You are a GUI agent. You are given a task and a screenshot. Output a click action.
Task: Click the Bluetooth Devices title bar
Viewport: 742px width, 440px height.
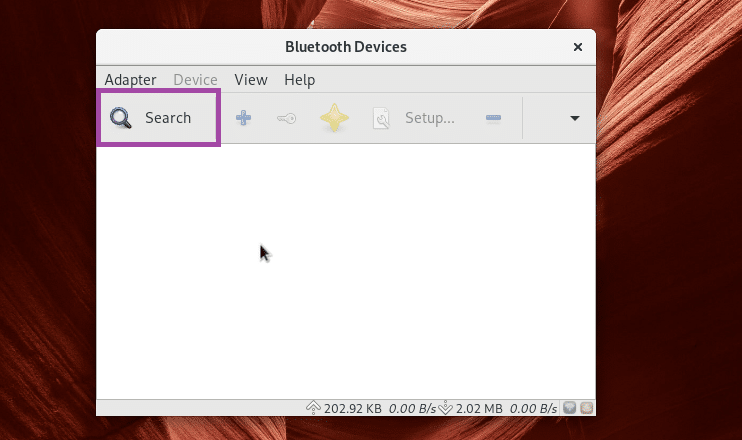coord(345,47)
